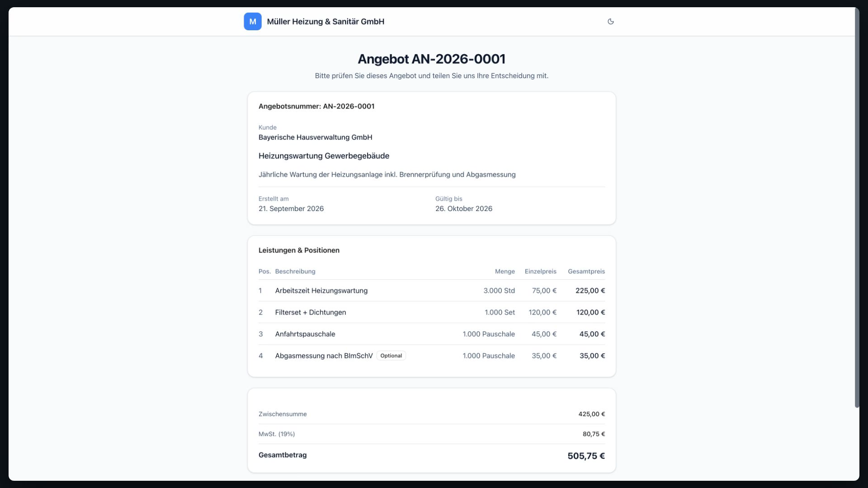Click the blue M company logo

pos(253,21)
